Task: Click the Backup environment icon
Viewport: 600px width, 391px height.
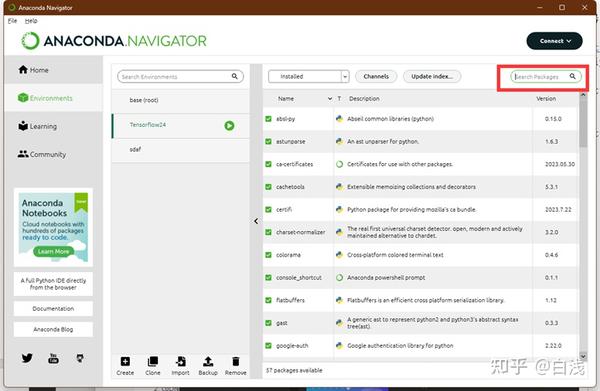Action: point(208,362)
